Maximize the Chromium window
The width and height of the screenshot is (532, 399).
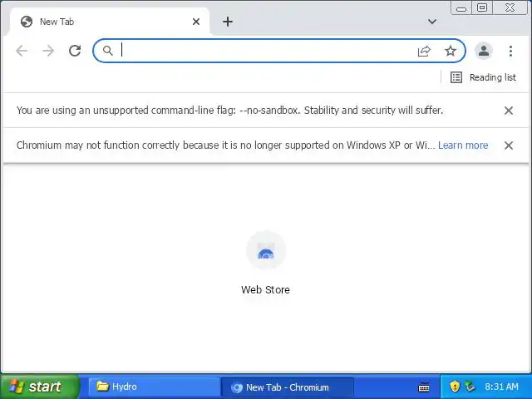pyautogui.click(x=482, y=7)
